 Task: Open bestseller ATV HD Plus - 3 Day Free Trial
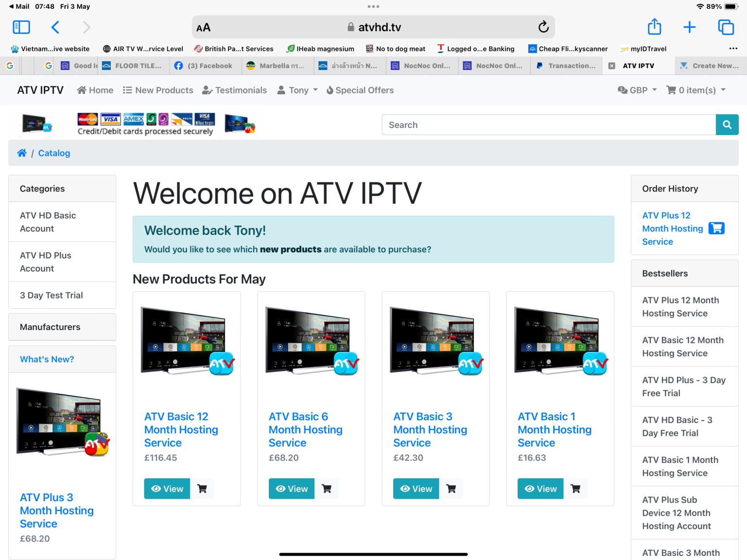coord(684,386)
